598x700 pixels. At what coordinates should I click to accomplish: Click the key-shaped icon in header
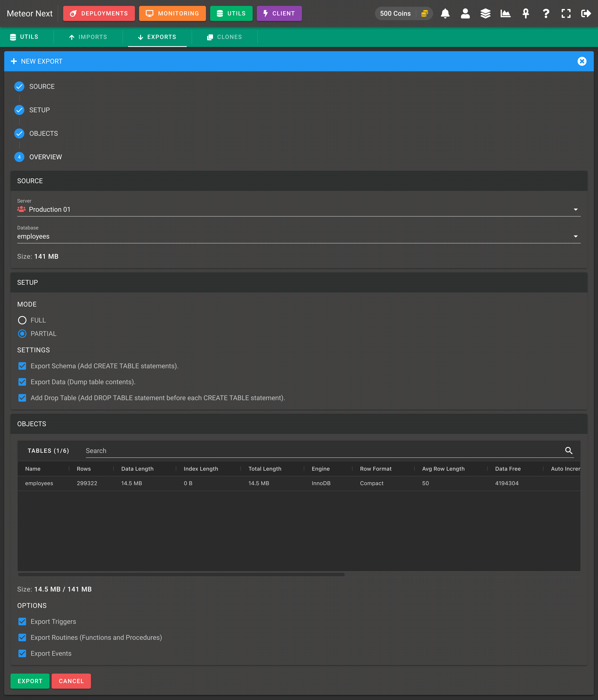pos(526,14)
